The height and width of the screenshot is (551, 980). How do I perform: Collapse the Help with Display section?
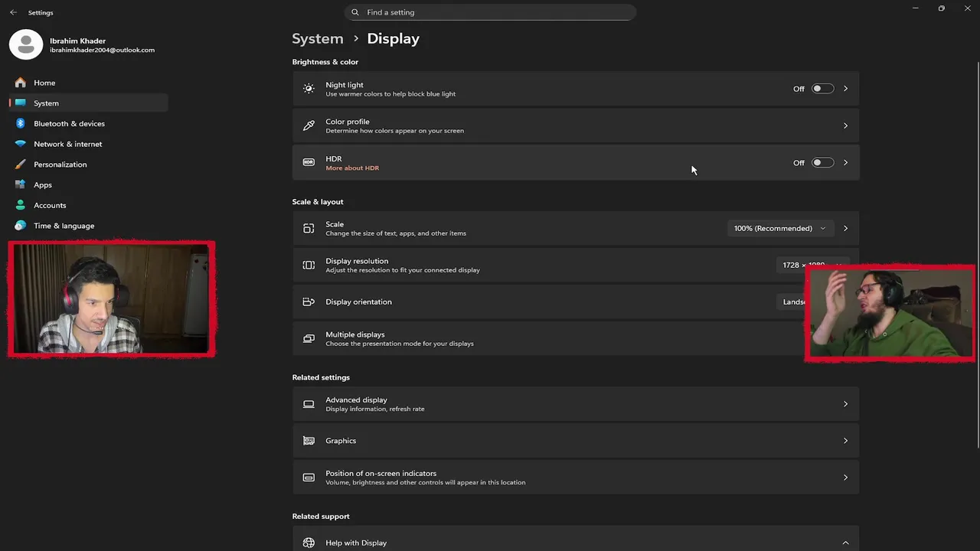point(845,543)
